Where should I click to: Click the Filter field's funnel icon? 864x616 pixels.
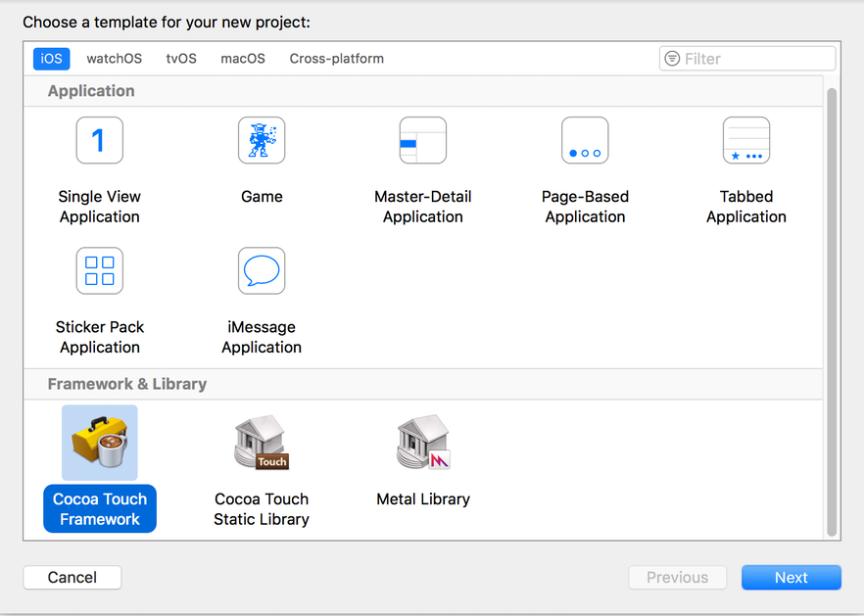pyautogui.click(x=672, y=59)
